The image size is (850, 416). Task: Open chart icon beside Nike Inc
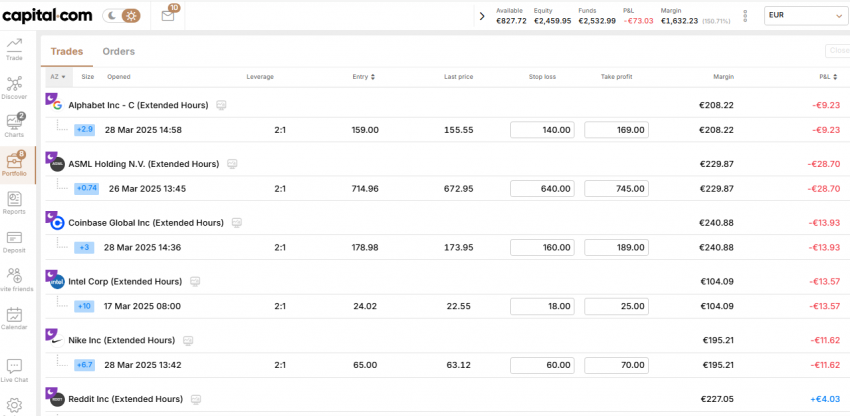(188, 340)
